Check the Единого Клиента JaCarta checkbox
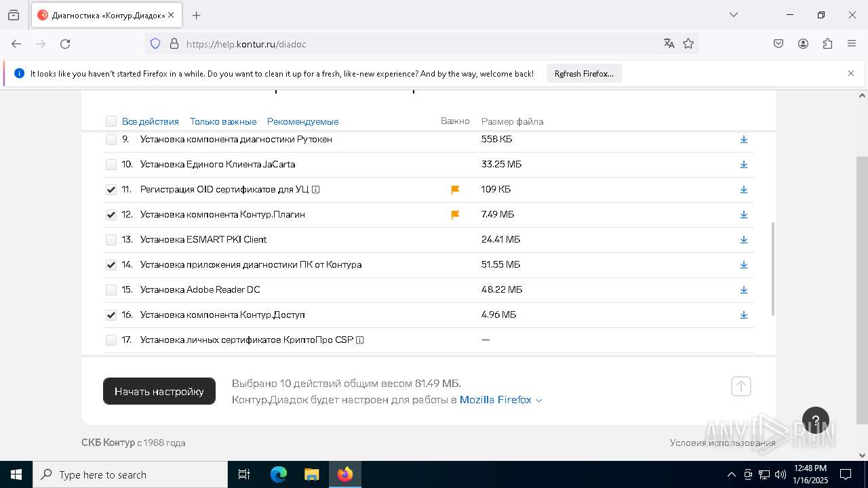The image size is (868, 488). tap(111, 165)
